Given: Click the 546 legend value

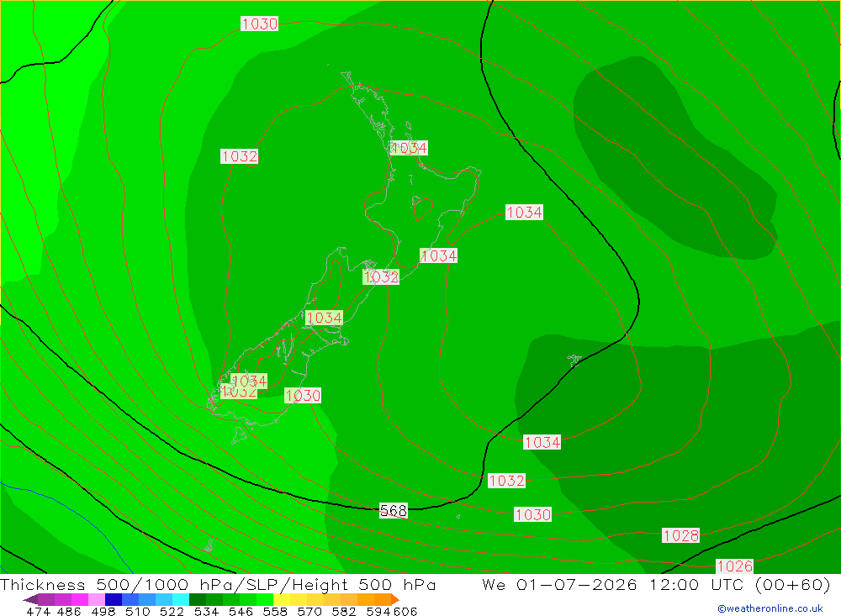Looking at the screenshot, I should (241, 612).
